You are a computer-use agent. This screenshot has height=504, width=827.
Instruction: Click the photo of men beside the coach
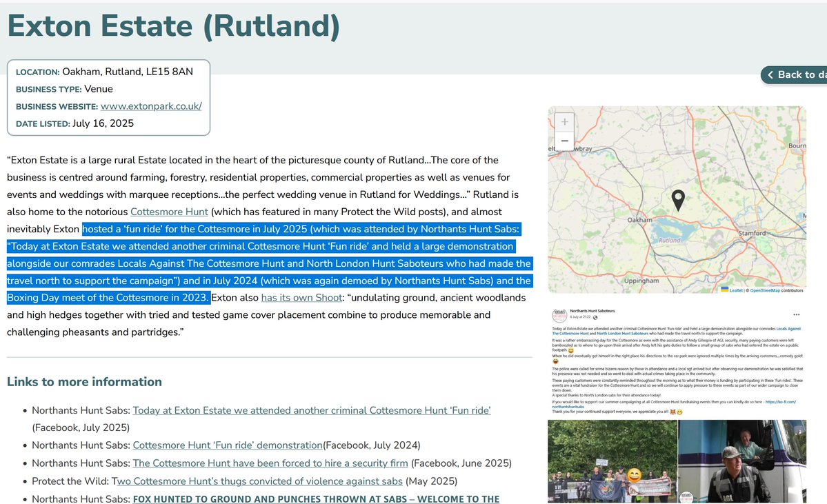click(742, 461)
